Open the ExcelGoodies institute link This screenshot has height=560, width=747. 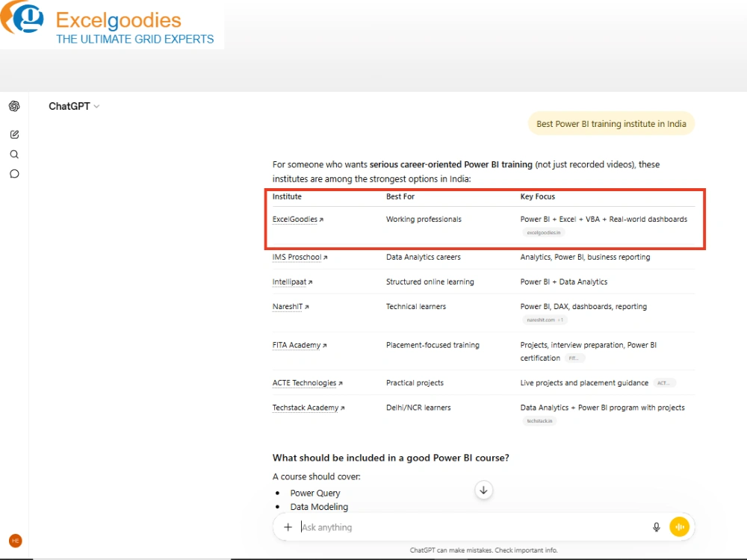(298, 219)
